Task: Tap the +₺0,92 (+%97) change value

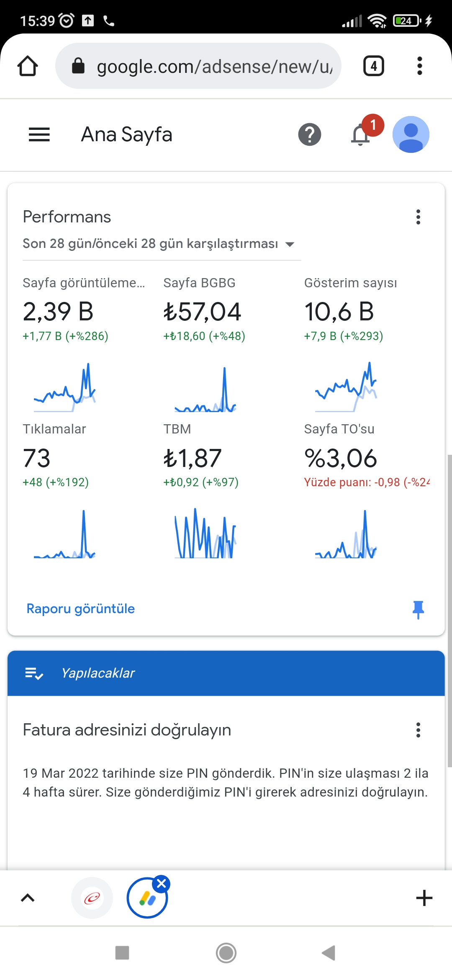Action: 201,482
